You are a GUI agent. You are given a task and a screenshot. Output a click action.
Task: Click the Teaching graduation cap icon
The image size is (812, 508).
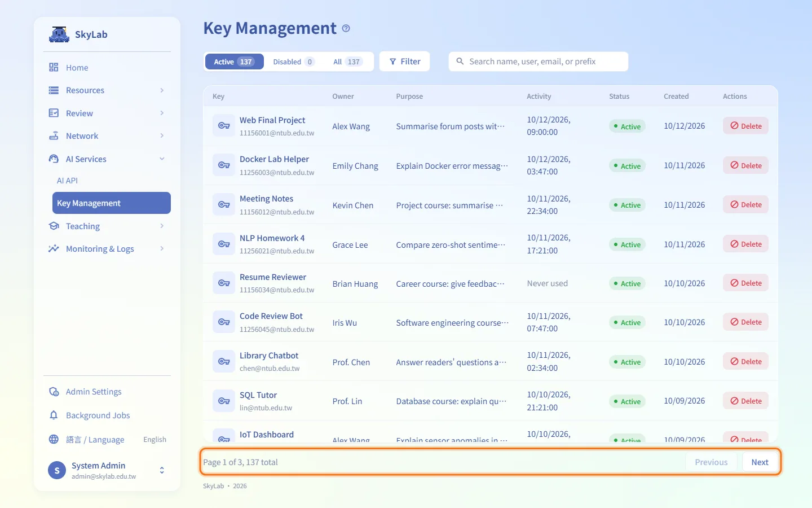(54, 226)
